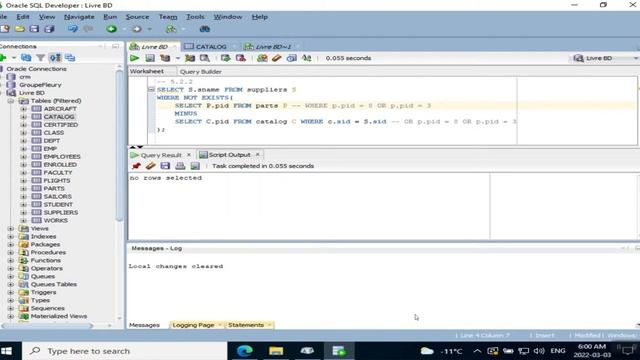Select the PARTS table in tree
This screenshot has width=640, height=360.
pyautogui.click(x=54, y=189)
